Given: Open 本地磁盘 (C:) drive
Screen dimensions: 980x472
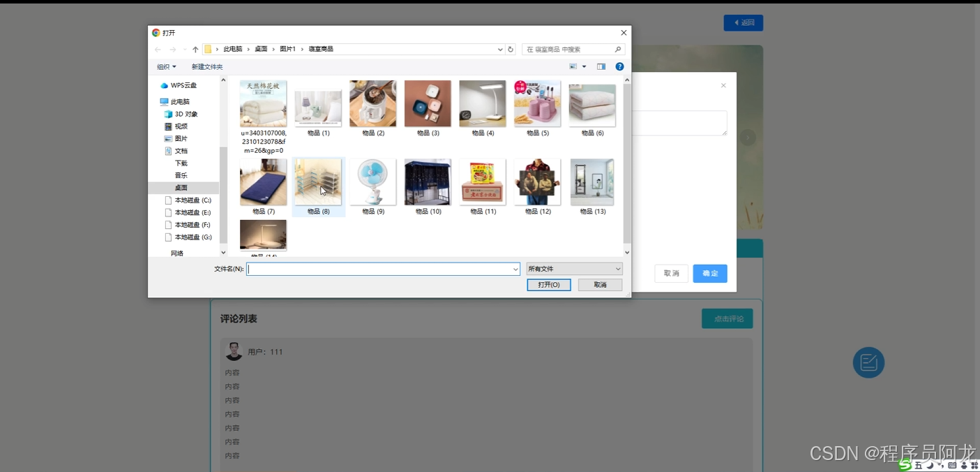Looking at the screenshot, I should coord(188,200).
